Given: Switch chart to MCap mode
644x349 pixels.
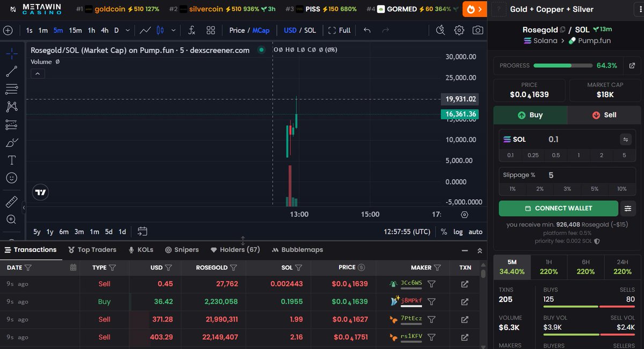Looking at the screenshot, I should point(261,31).
